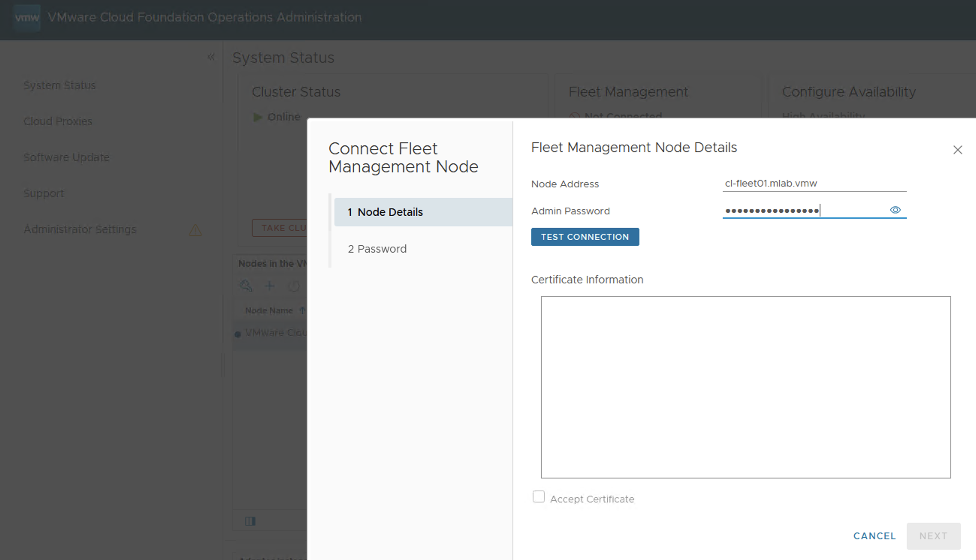This screenshot has width=976, height=560.
Task: Check the Accept Certificate checkbox
Action: [x=538, y=497]
